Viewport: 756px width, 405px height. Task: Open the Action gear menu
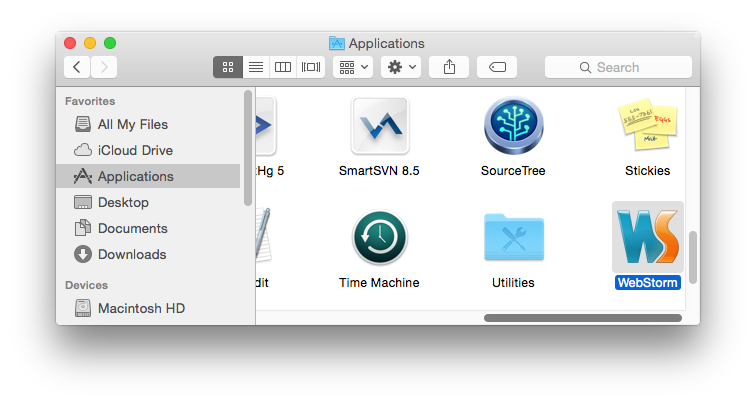pyautogui.click(x=401, y=67)
